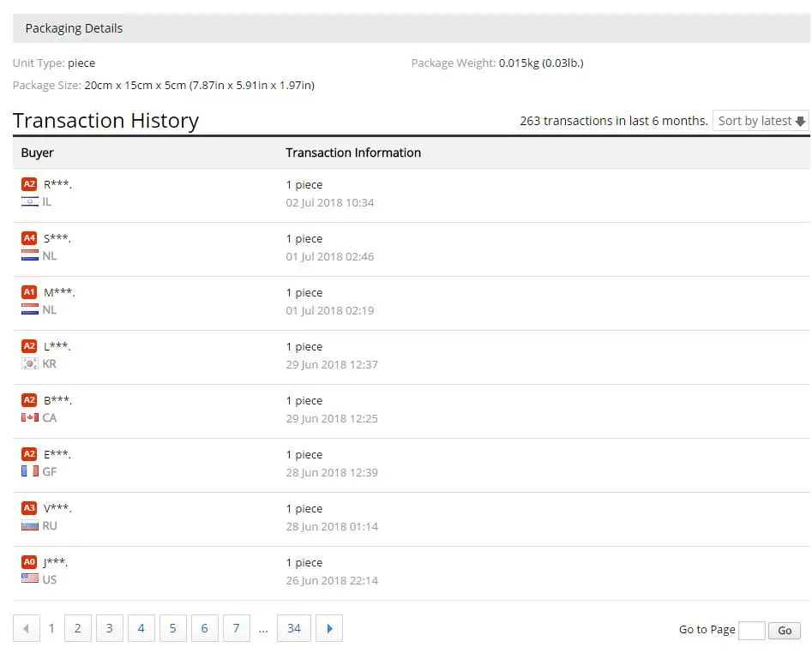
Task: Click the US flag icon next to US
Action: pos(29,580)
